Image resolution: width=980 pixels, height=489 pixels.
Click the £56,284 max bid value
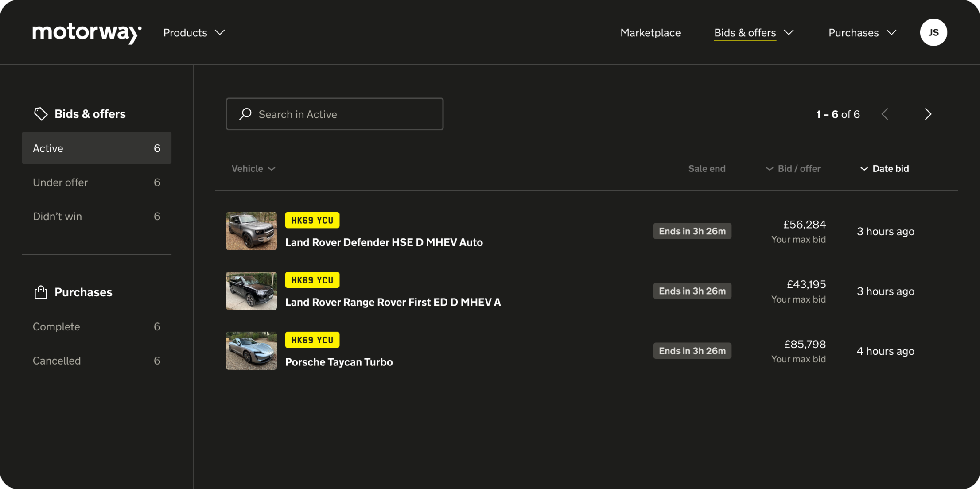click(804, 225)
